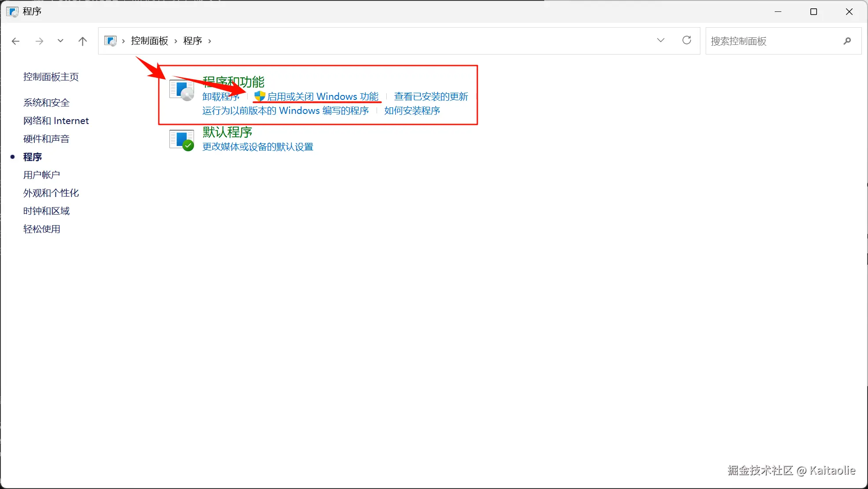The height and width of the screenshot is (489, 868).
Task: Expand the address bar history dropdown
Action: pos(660,40)
